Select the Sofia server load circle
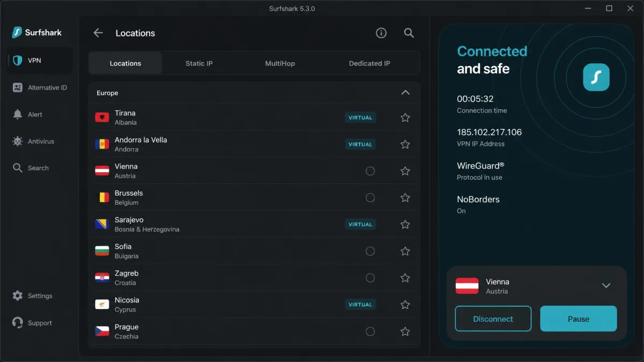Image resolution: width=644 pixels, height=362 pixels. click(370, 251)
